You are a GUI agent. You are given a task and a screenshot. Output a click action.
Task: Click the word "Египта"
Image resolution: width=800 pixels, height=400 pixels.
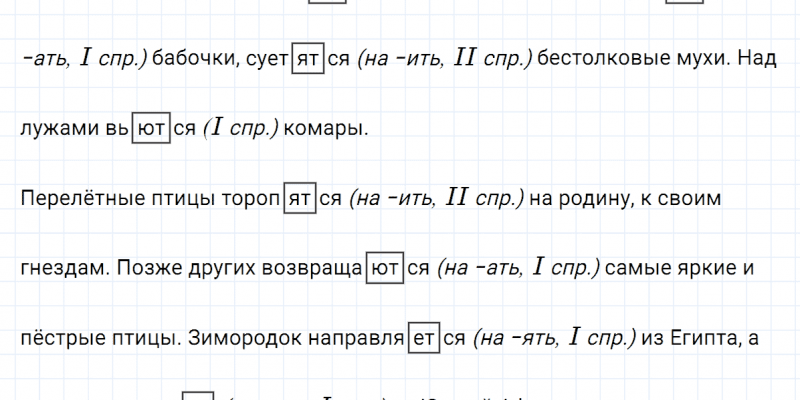coord(700,339)
